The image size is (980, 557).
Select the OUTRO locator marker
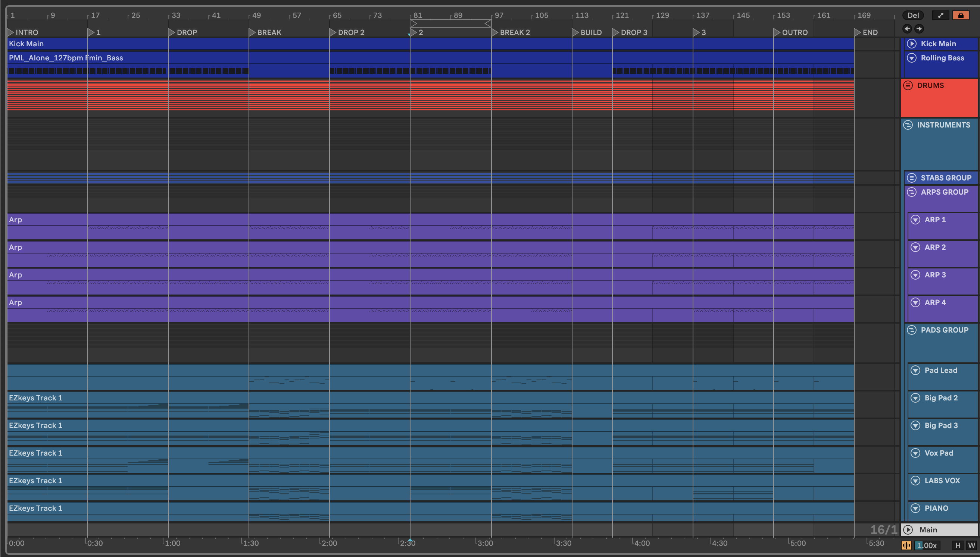[x=777, y=32]
